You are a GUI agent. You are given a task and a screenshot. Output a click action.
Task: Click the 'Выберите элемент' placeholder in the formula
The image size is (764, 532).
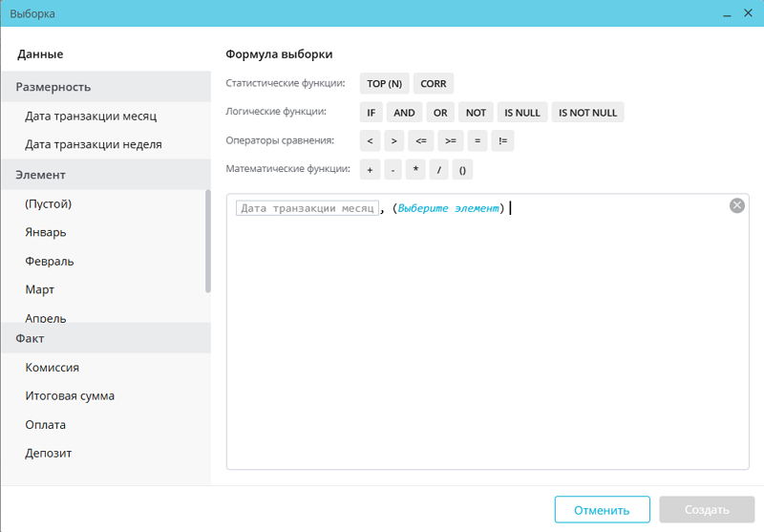click(x=447, y=208)
